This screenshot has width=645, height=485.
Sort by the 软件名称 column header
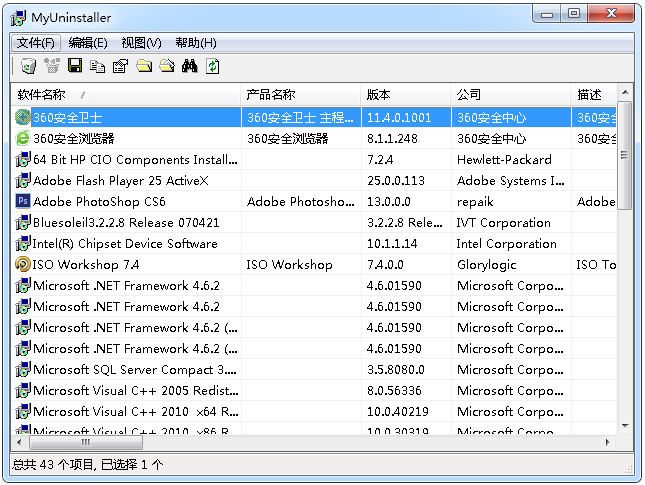[126, 95]
